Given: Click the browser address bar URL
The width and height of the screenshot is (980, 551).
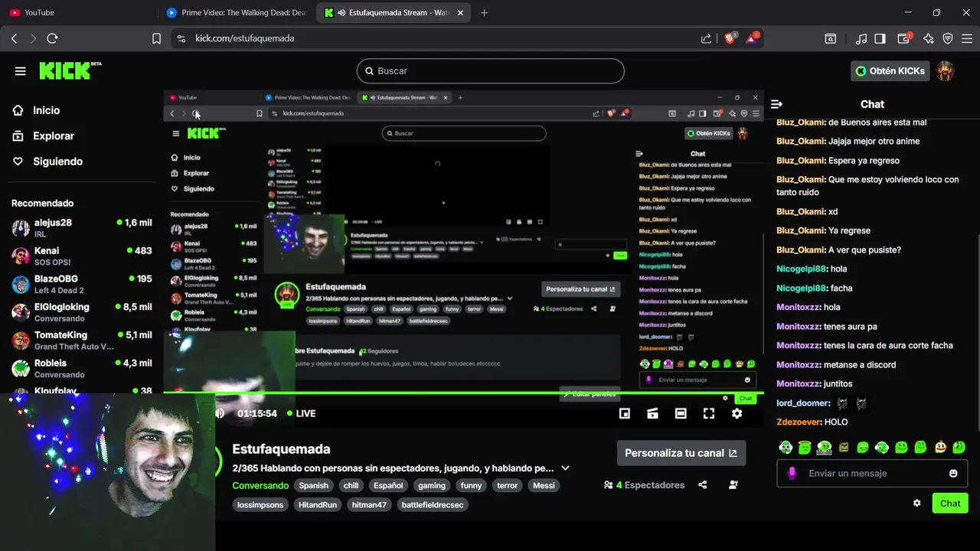Looking at the screenshot, I should pos(244,38).
